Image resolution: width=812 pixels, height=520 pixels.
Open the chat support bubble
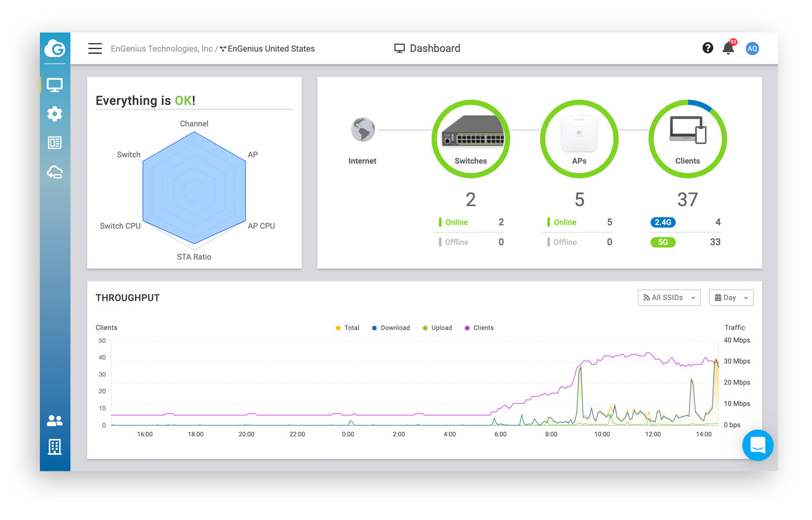758,445
